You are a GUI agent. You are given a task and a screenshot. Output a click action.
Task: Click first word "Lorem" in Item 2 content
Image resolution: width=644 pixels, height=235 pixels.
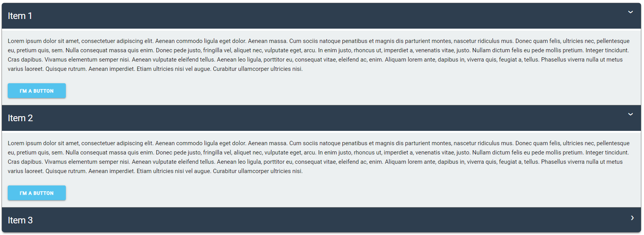[x=16, y=143]
